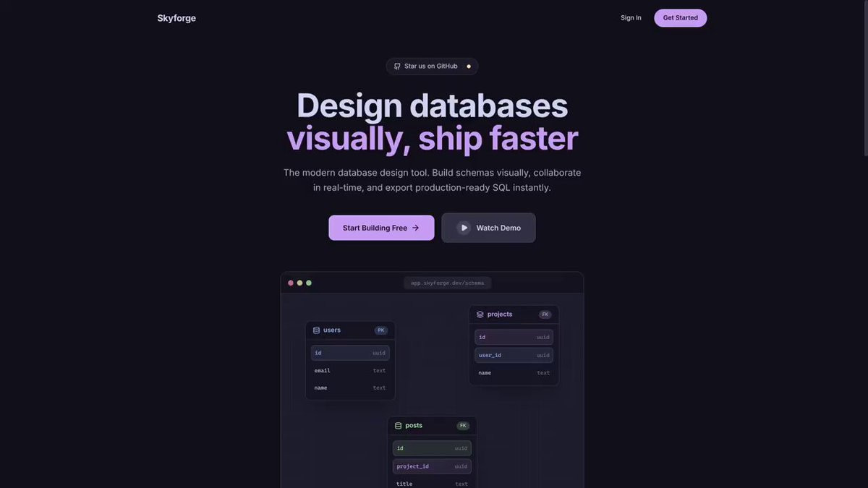Click the PK badge on the users table
The width and height of the screenshot is (868, 488).
click(381, 330)
